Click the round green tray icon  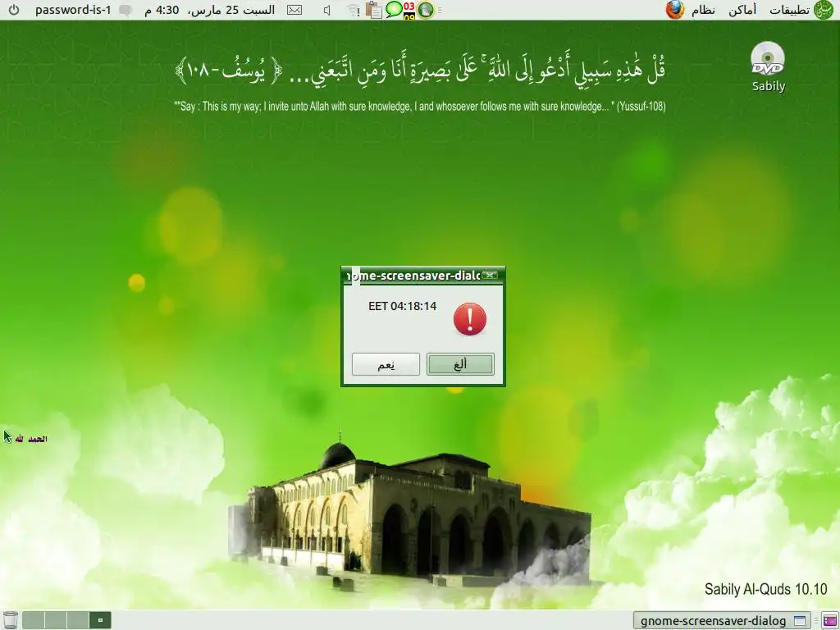click(x=426, y=10)
